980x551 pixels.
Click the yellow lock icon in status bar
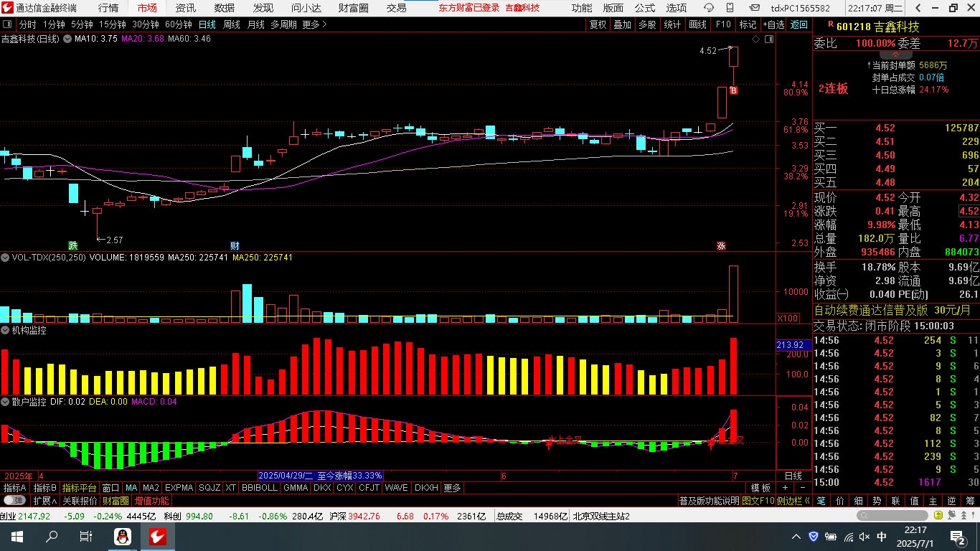(938, 515)
